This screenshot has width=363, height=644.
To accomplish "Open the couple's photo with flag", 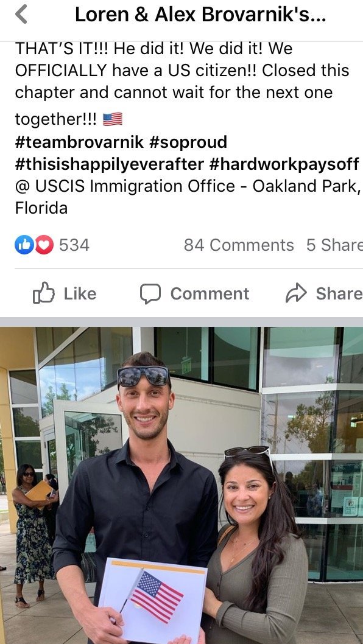I will (x=181, y=485).
